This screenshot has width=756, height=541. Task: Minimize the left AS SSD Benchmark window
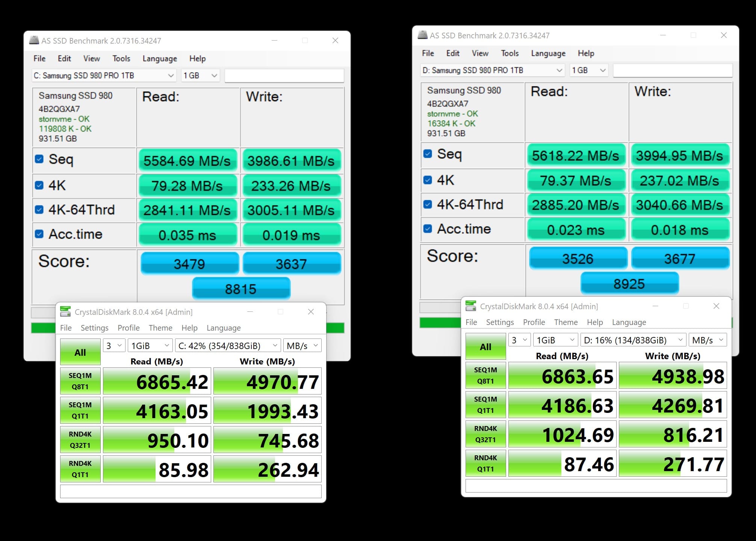[275, 40]
